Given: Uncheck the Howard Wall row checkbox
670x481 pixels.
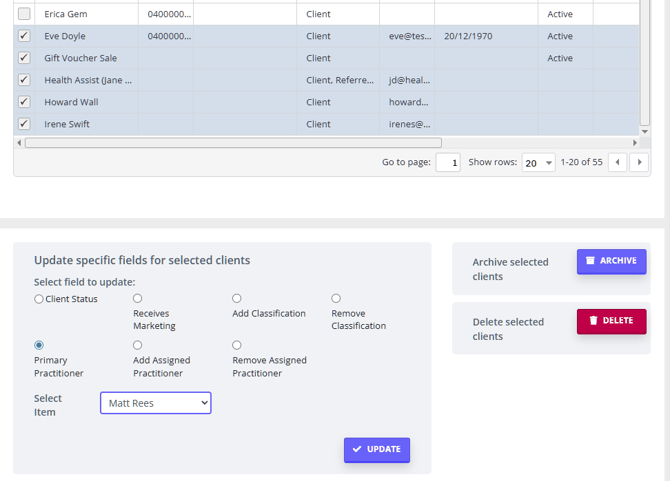Looking at the screenshot, I should [x=24, y=102].
